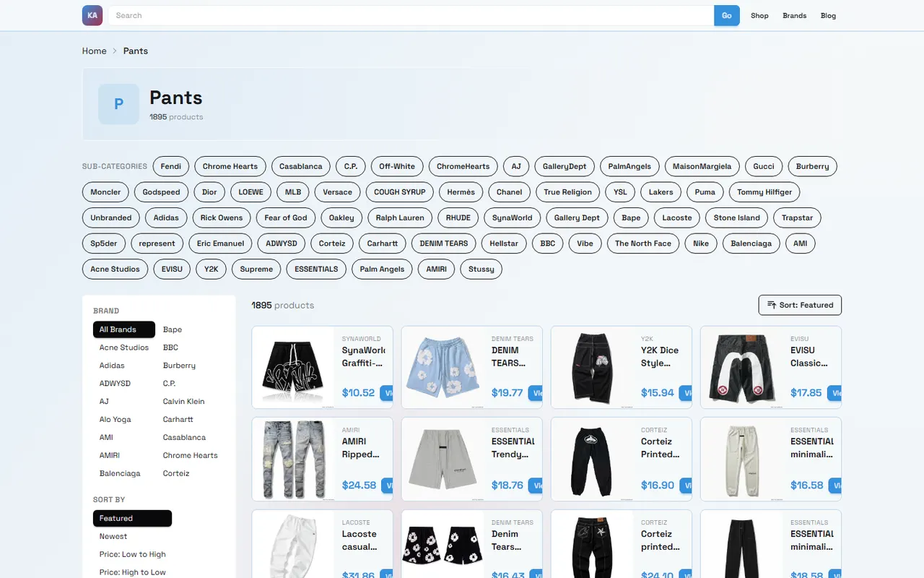Click the View button for $10.52 item
This screenshot has width=924, height=578.
(386, 393)
